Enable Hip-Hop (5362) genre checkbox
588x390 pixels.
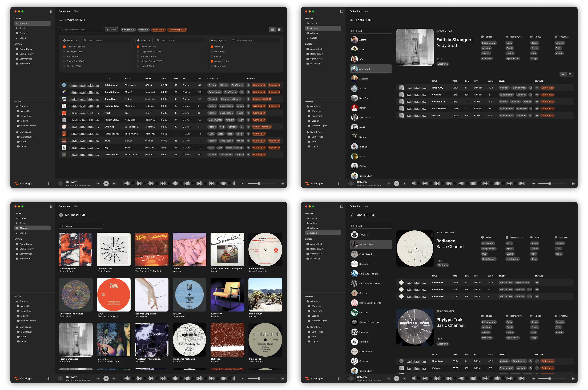click(x=64, y=52)
